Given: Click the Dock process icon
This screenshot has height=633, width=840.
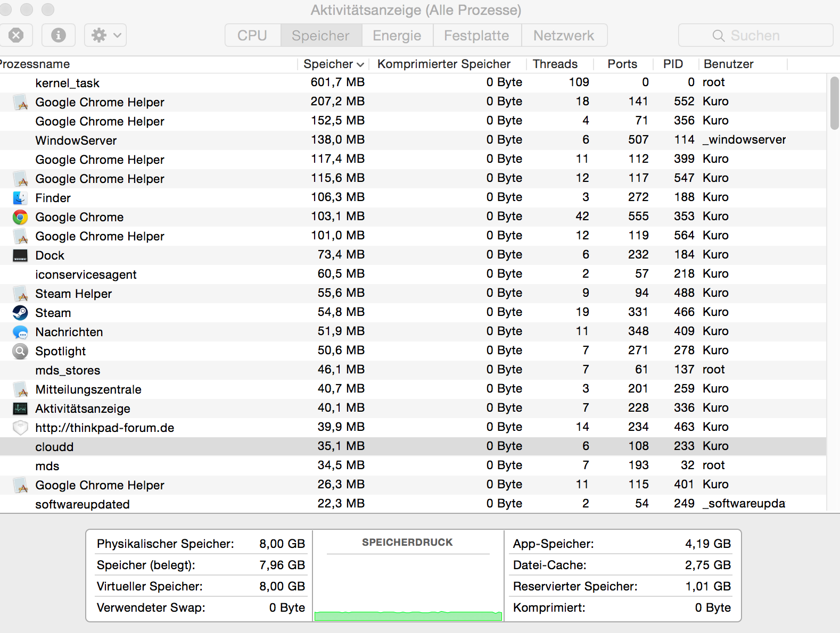Looking at the screenshot, I should [20, 255].
